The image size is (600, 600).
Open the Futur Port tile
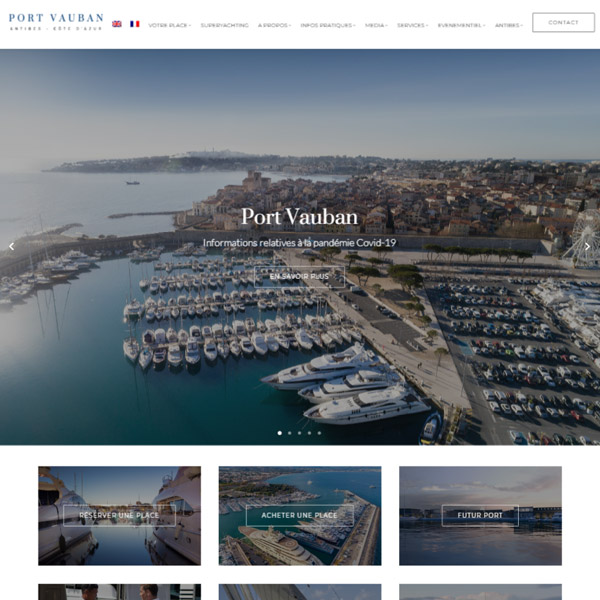coord(480,515)
